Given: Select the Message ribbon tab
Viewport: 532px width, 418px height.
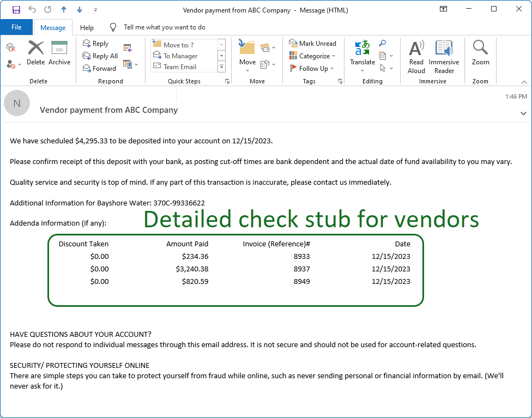Looking at the screenshot, I should click(x=52, y=27).
